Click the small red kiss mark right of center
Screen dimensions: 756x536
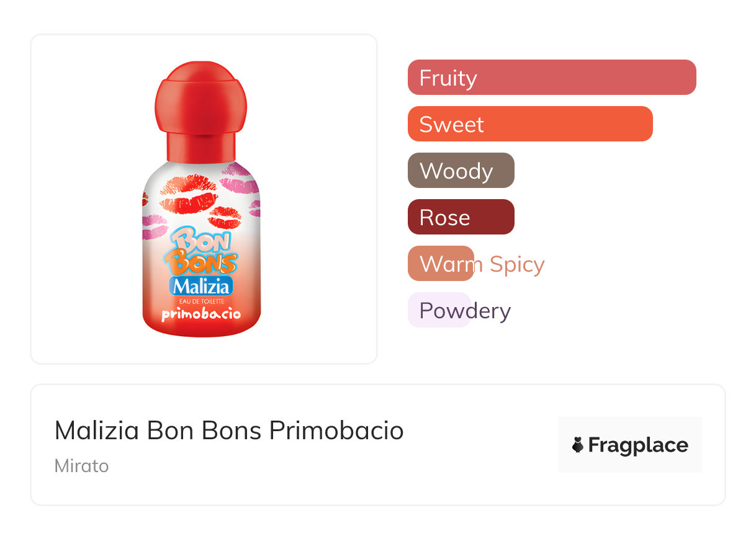(x=225, y=218)
